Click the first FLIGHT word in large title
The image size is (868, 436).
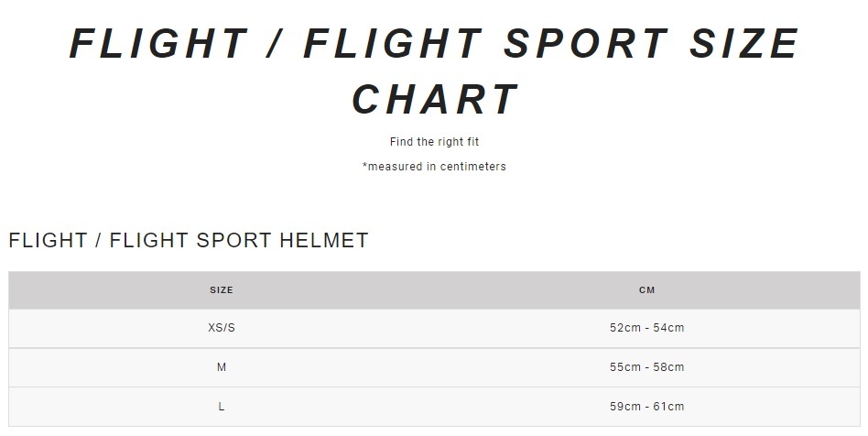[x=157, y=44]
